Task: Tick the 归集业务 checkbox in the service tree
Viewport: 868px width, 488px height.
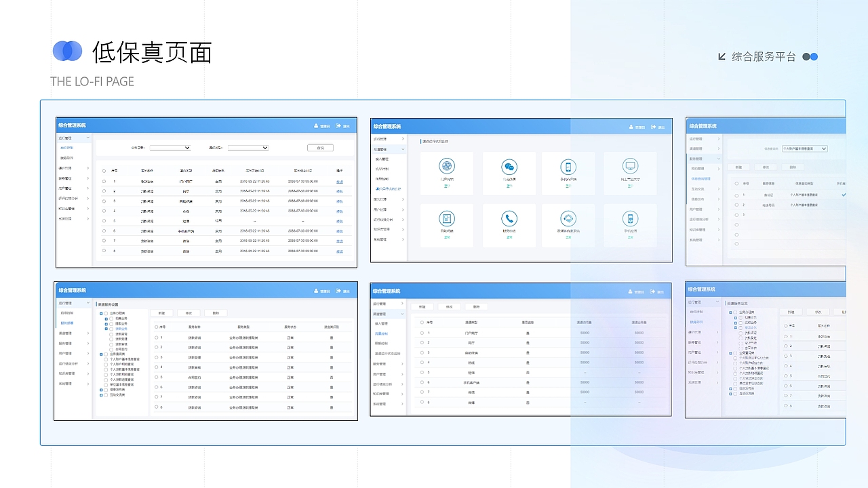Action: point(111,319)
